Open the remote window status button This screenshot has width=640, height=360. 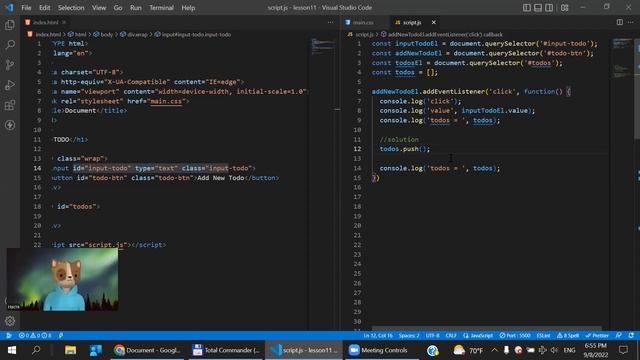(9, 336)
